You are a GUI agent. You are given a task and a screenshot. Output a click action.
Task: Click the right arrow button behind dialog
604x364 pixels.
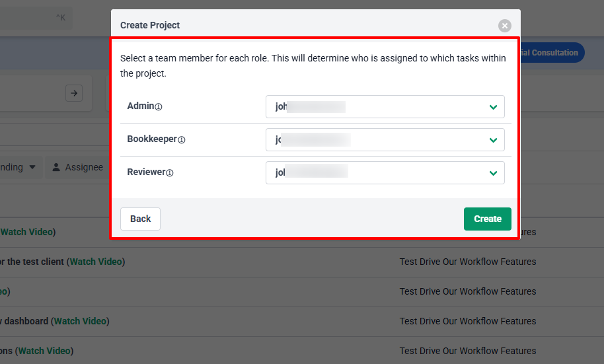tap(74, 93)
